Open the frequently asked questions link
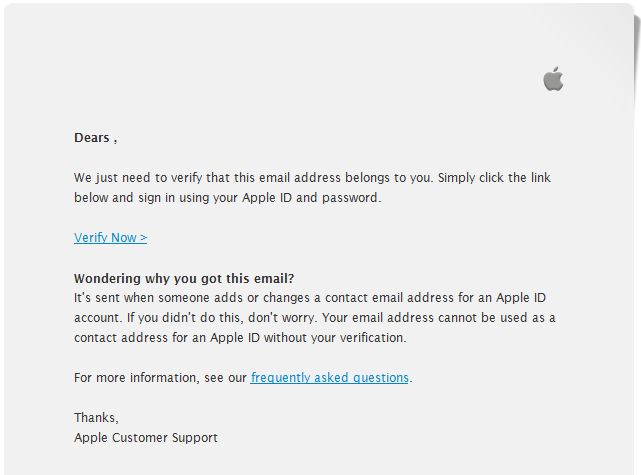Viewport: 641px width, 475px height. [329, 378]
